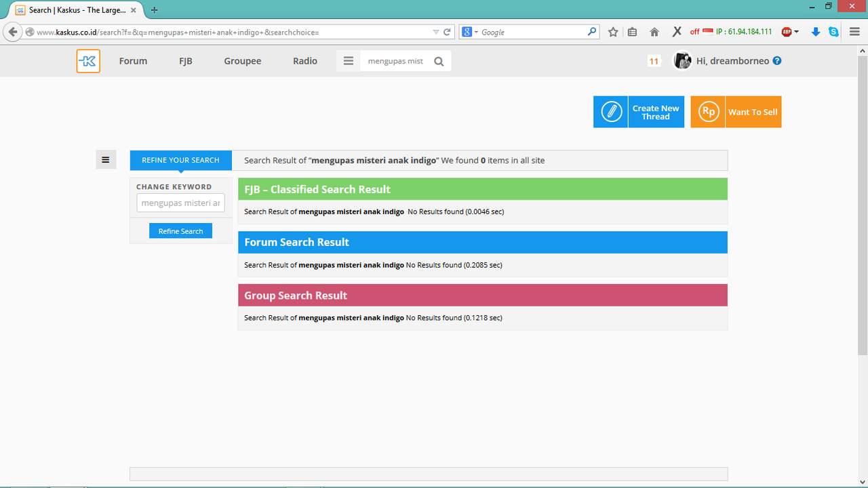Bookmark this page with the star icon
This screenshot has height=488, width=868.
click(613, 32)
